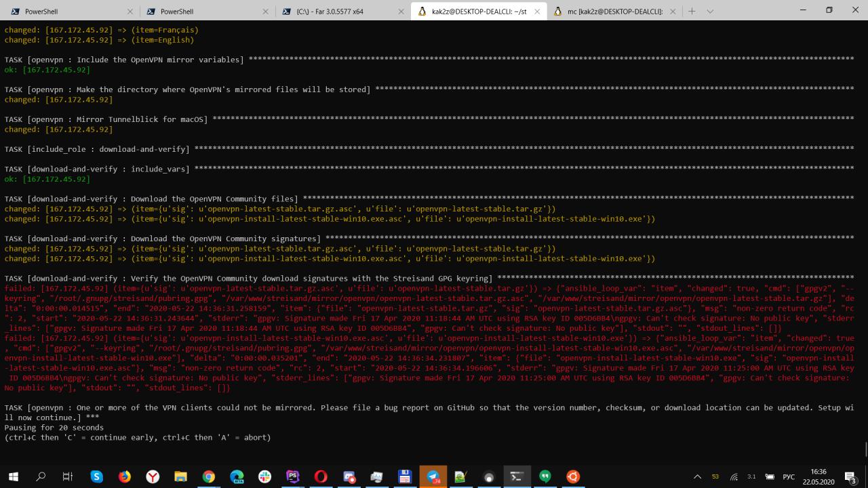The width and height of the screenshot is (868, 488).
Task: Launch Google Chrome from the taskbar
Action: pyautogui.click(x=209, y=476)
